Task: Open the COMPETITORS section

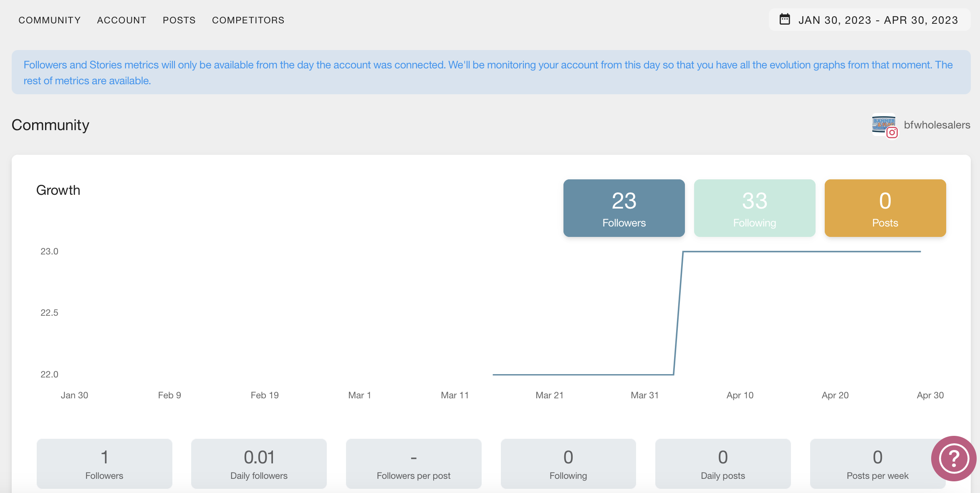Action: click(x=248, y=20)
